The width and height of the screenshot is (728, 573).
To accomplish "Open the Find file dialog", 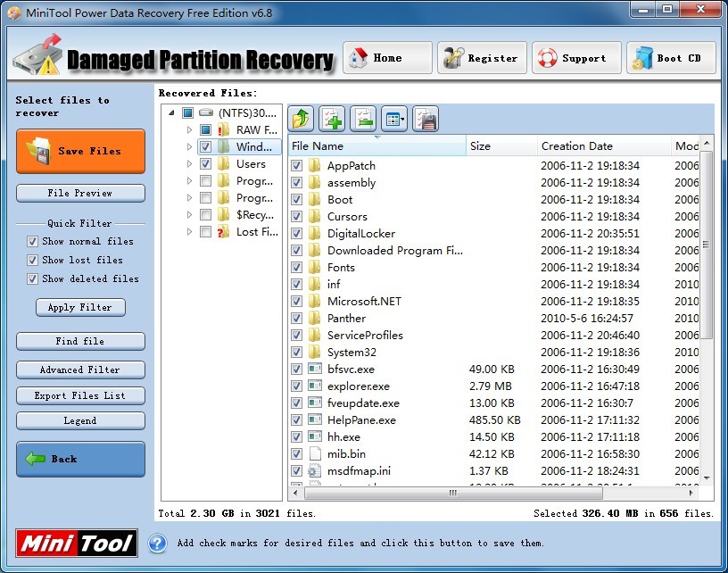I will click(x=80, y=341).
